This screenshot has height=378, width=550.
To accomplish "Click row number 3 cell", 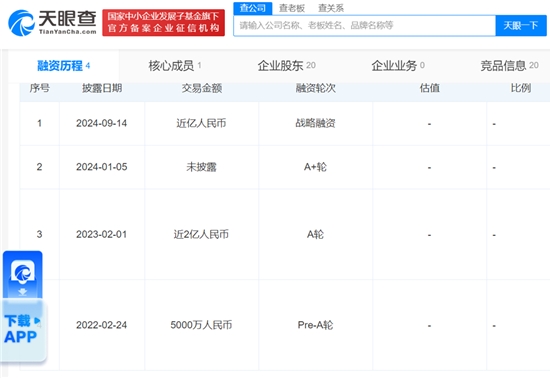I will point(39,234).
